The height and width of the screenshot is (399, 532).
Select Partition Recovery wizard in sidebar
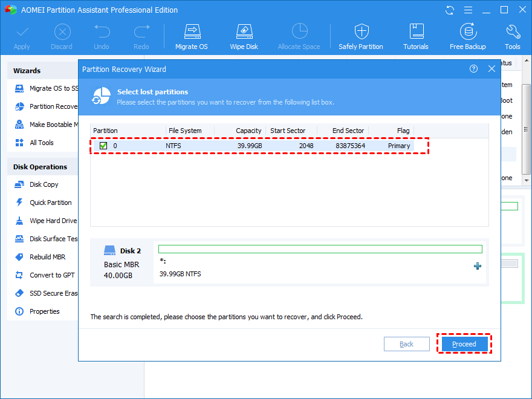tap(46, 106)
